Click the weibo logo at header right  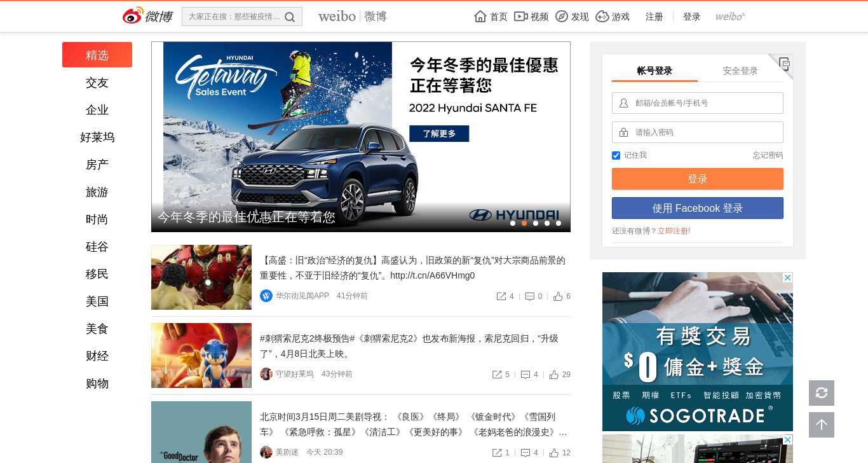pyautogui.click(x=730, y=17)
